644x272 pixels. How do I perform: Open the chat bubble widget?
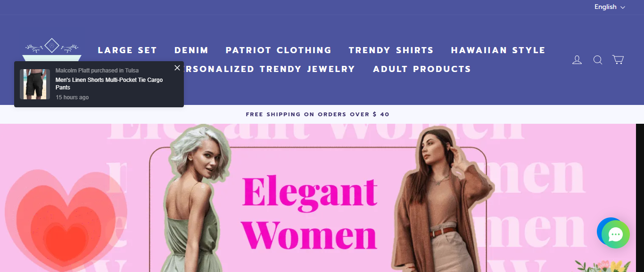(615, 234)
